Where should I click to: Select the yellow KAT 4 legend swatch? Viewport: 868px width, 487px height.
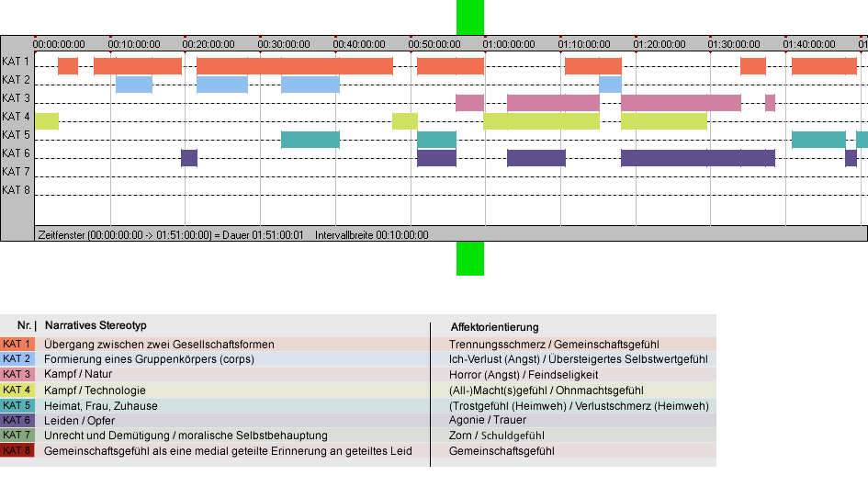[x=17, y=390]
